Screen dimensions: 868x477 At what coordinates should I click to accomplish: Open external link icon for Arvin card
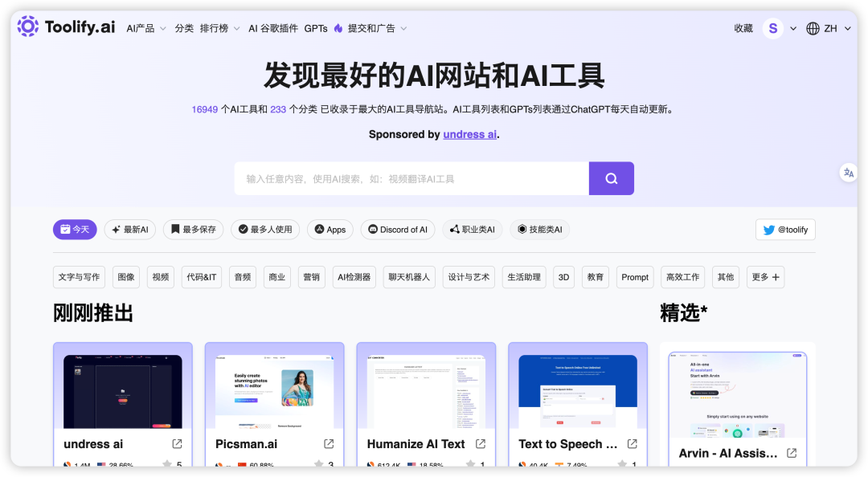[792, 453]
